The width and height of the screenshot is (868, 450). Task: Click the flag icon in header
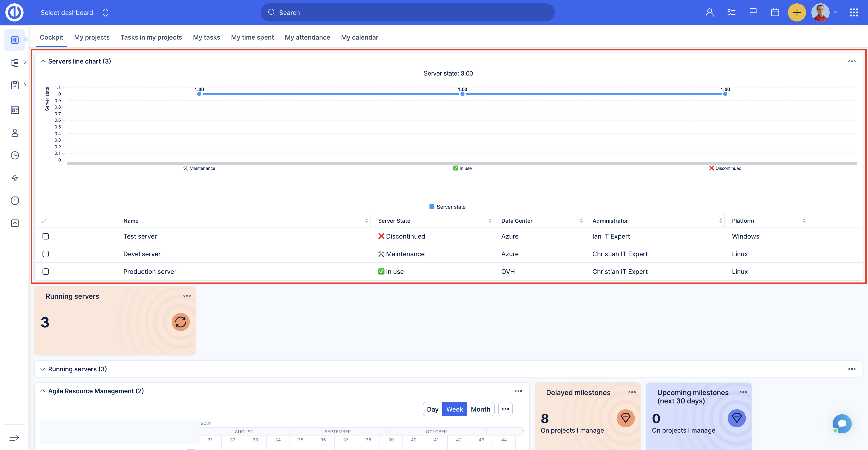coord(753,13)
